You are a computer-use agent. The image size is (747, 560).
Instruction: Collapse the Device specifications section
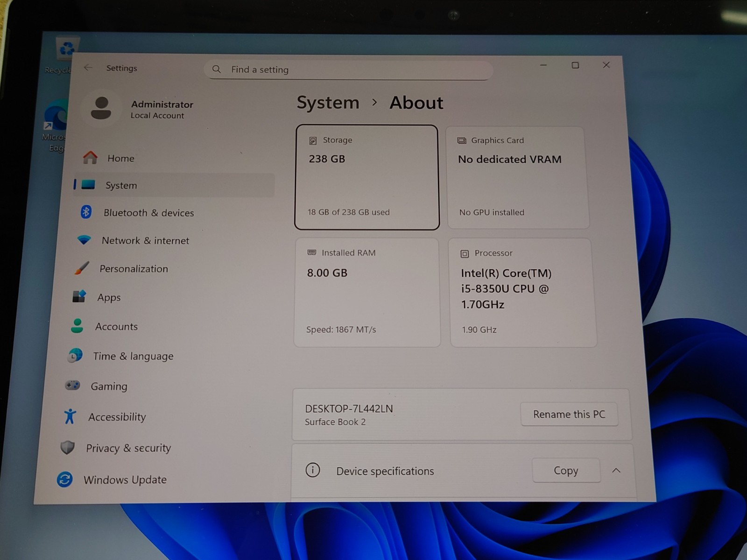616,470
